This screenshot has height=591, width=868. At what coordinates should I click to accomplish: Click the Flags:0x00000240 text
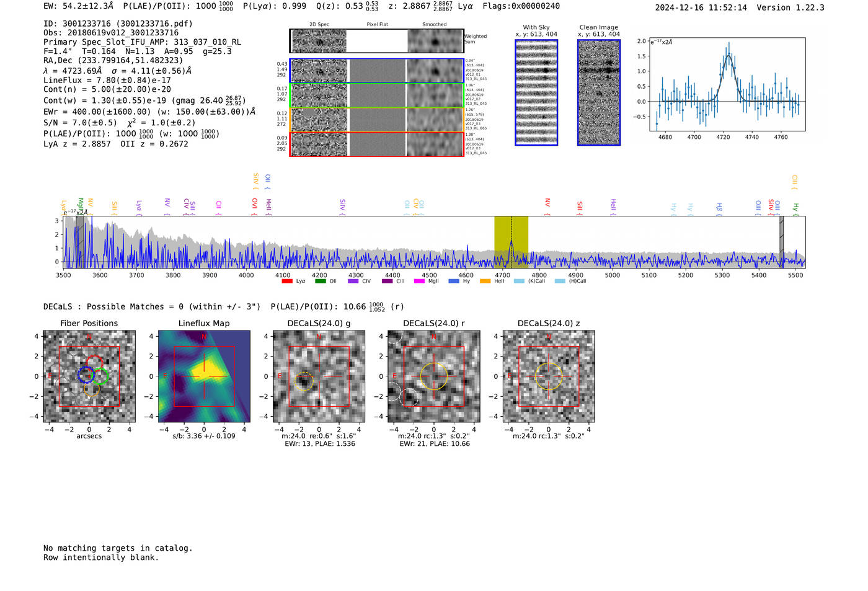point(521,6)
